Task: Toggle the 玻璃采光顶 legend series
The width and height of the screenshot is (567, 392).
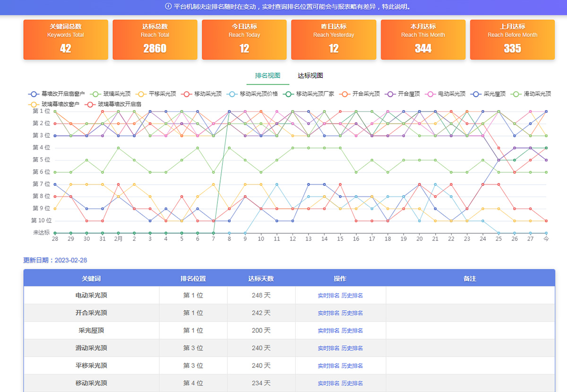Action: tap(111, 94)
